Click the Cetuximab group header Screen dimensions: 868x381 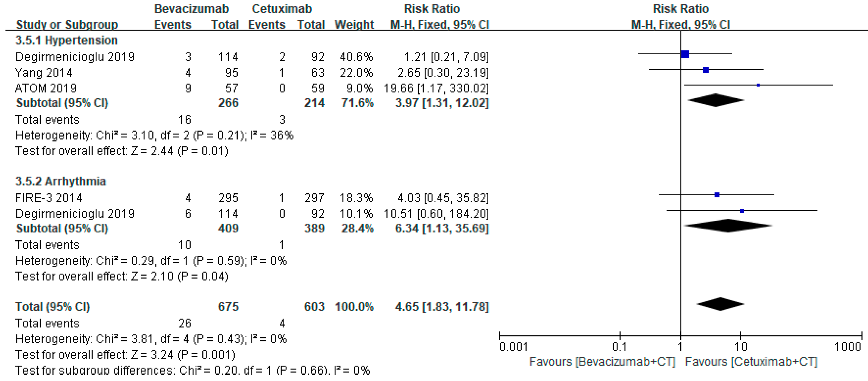[282, 9]
